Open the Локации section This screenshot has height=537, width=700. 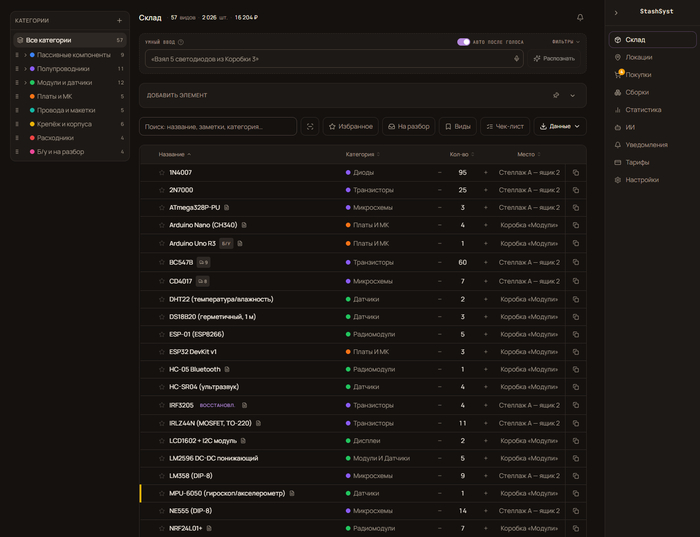pyautogui.click(x=652, y=57)
